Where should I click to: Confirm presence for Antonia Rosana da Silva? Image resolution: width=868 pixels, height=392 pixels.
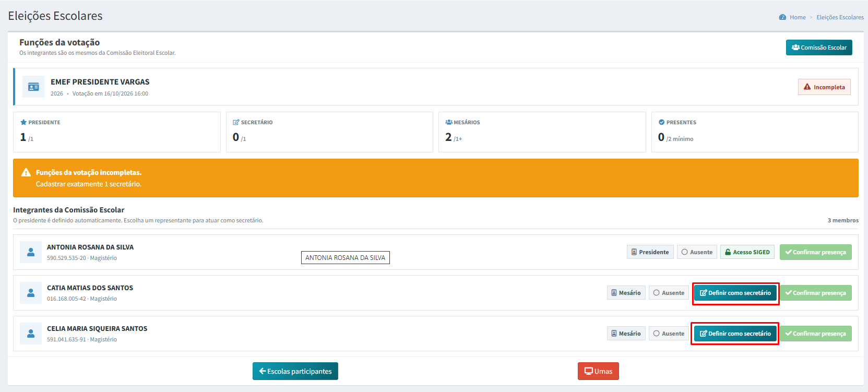(x=816, y=252)
